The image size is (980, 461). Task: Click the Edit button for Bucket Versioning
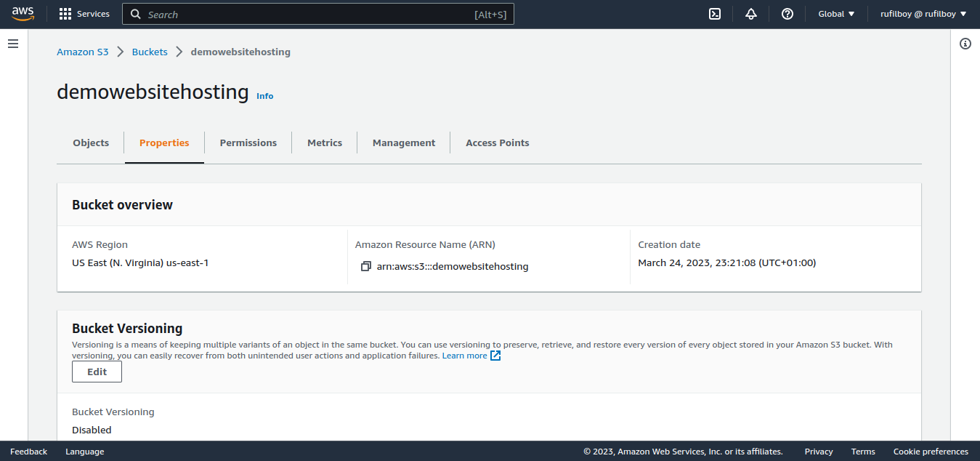[x=97, y=372]
